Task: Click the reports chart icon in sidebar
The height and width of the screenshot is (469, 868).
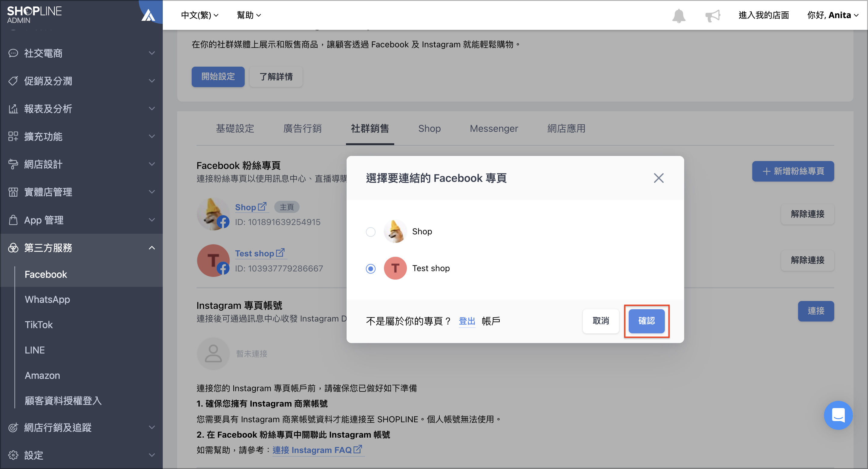Action: coord(13,109)
